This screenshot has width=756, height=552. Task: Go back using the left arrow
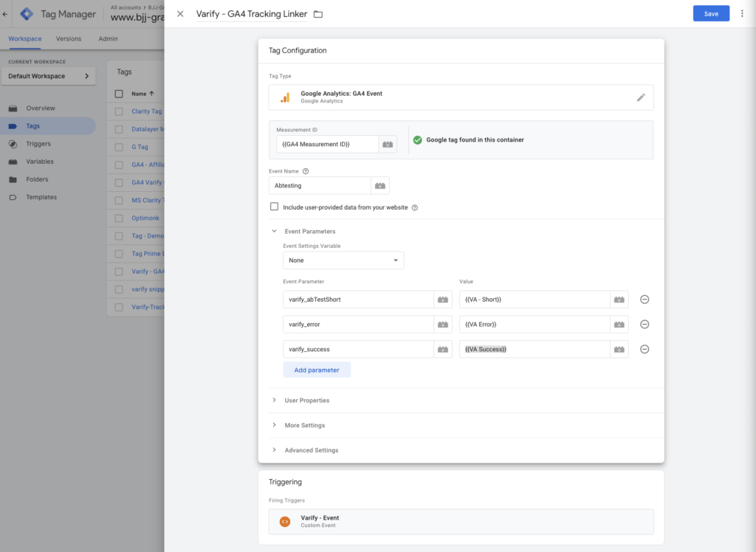point(5,14)
